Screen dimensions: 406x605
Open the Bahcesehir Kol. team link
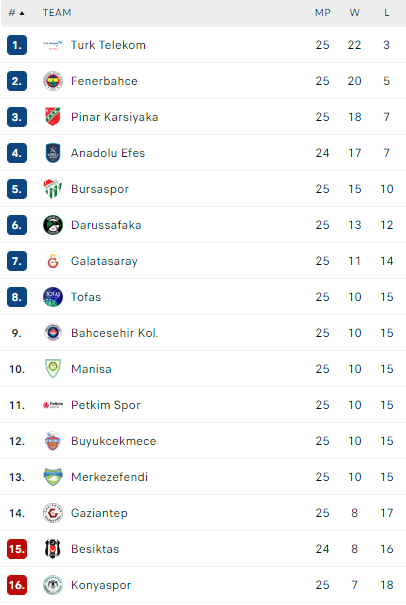115,333
